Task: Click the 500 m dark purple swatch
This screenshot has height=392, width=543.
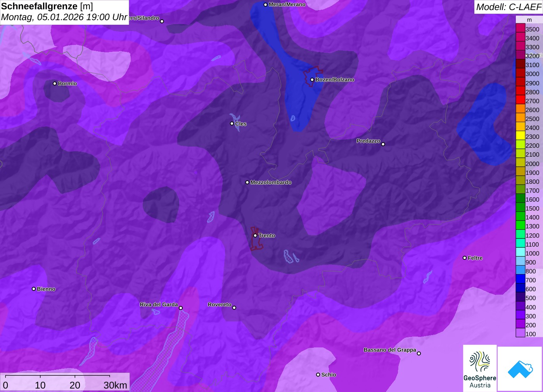Action: 521,297
